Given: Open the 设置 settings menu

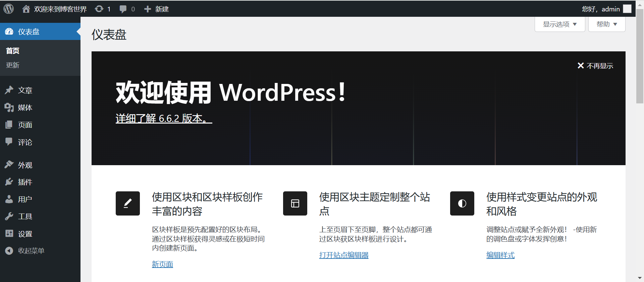Looking at the screenshot, I should click(x=25, y=234).
